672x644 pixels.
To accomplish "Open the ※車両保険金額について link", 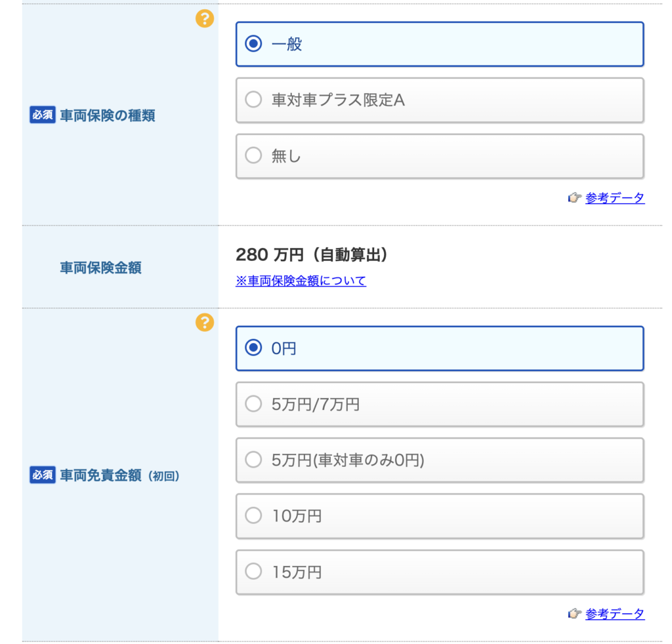I will 301,281.
